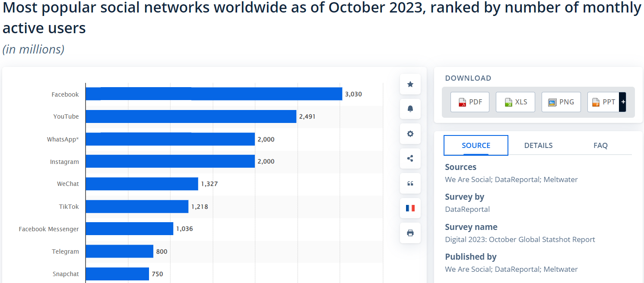Viewport: 644px width, 283px height.
Task: Click the 800 value label
Action: (x=162, y=252)
